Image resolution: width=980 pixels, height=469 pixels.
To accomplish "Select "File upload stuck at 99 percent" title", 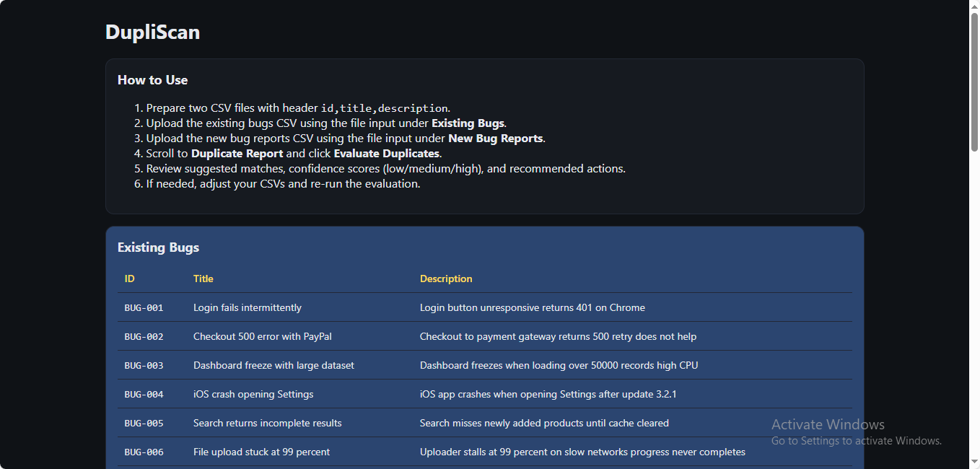I will pos(261,452).
